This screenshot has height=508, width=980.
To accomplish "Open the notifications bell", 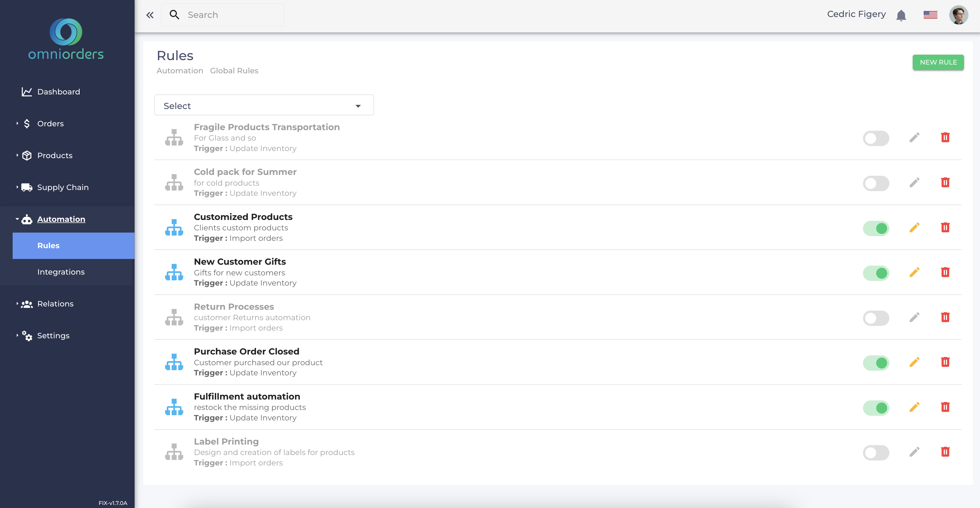I will [901, 15].
